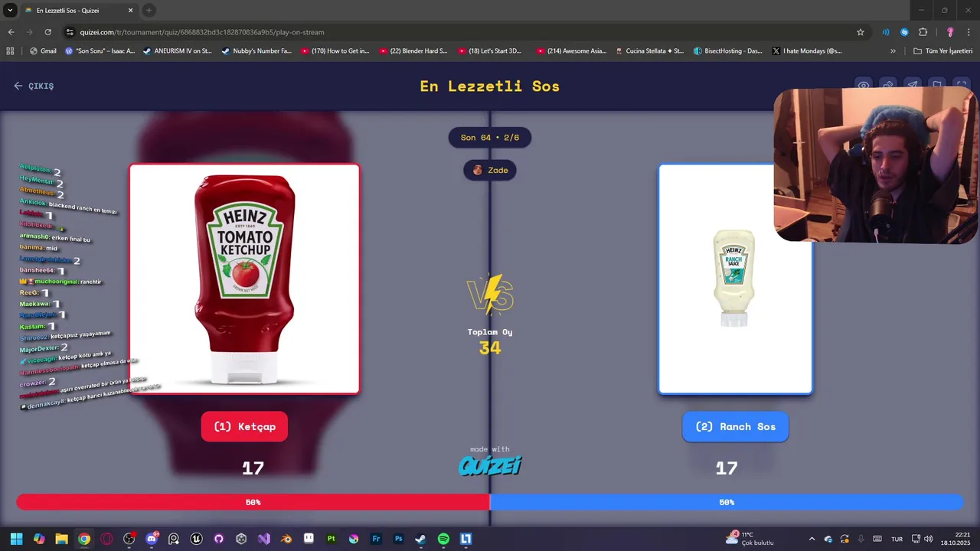Image resolution: width=980 pixels, height=551 pixels.
Task: Open the BisectHosting - Das... bookmark
Action: 728,51
